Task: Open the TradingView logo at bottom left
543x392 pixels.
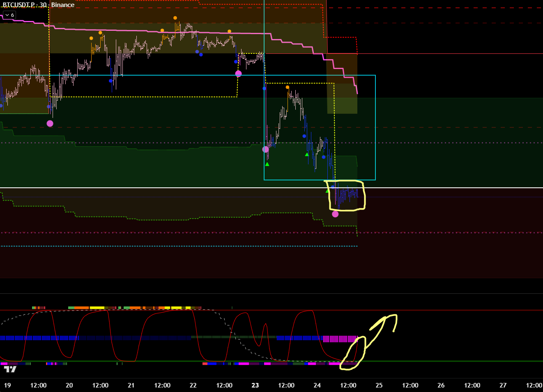Action: pyautogui.click(x=10, y=369)
